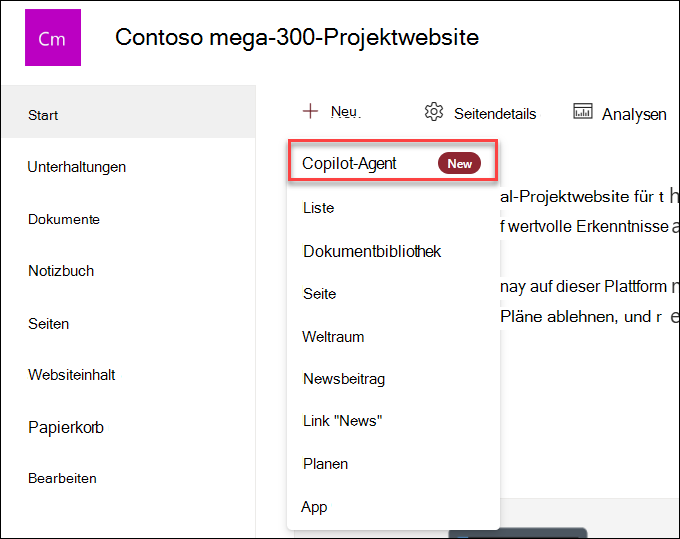Screen dimensions: 680x539
Task: Click the purple Cm site logo
Action: [53, 37]
